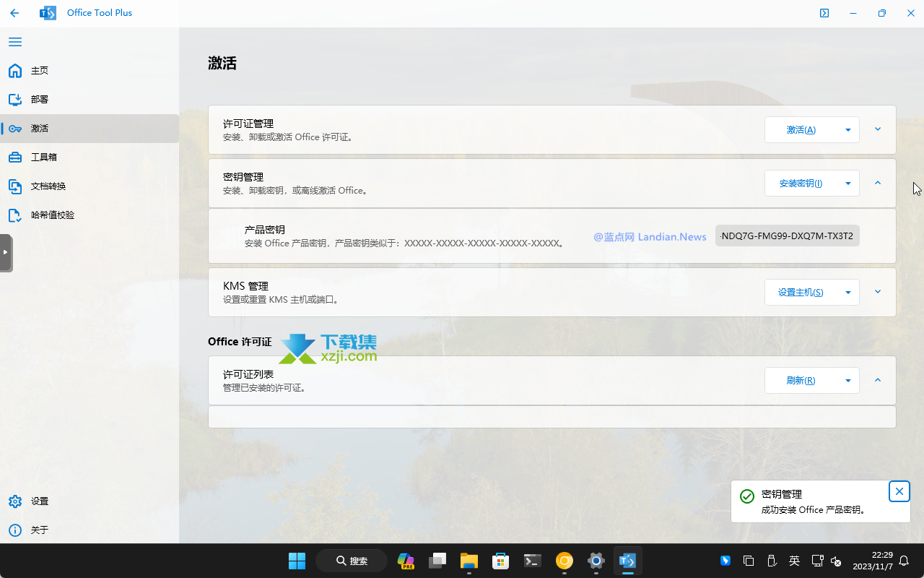
Task: Click the 激活(A) activate button
Action: [801, 130]
